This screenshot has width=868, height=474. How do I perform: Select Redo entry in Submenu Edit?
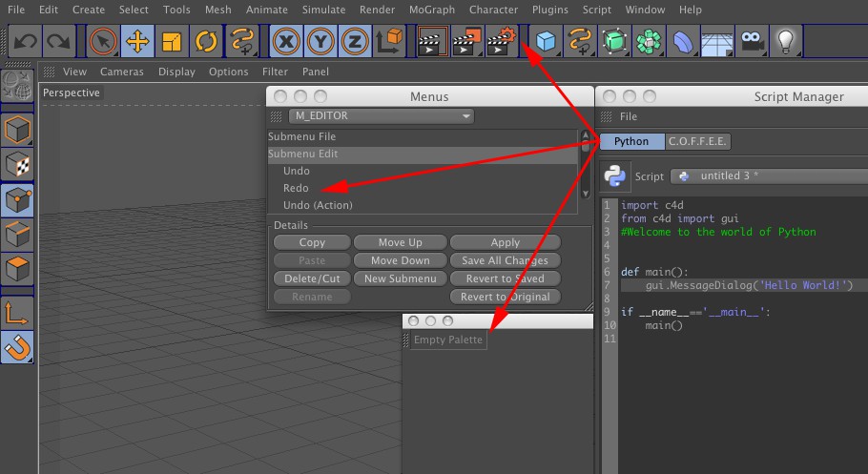[x=296, y=188]
